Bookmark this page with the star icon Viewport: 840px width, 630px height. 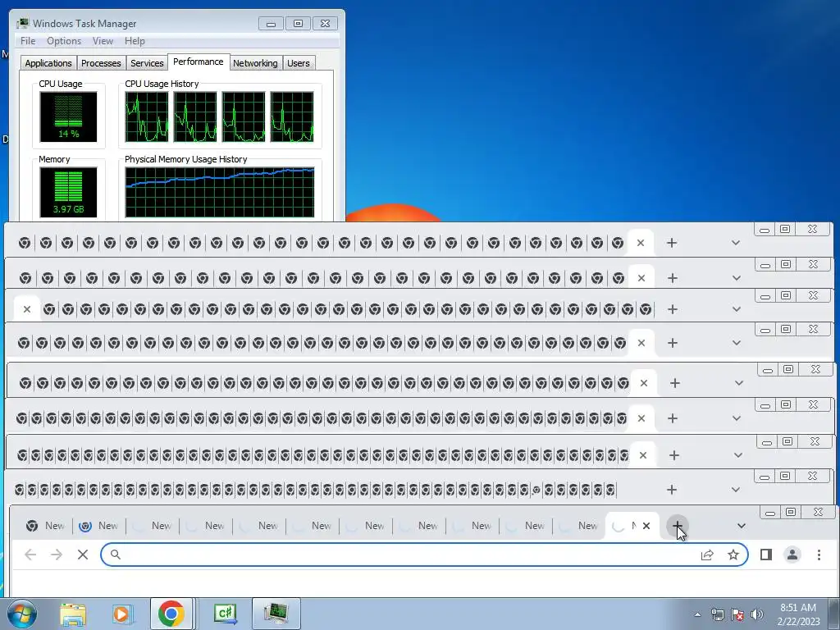[733, 555]
